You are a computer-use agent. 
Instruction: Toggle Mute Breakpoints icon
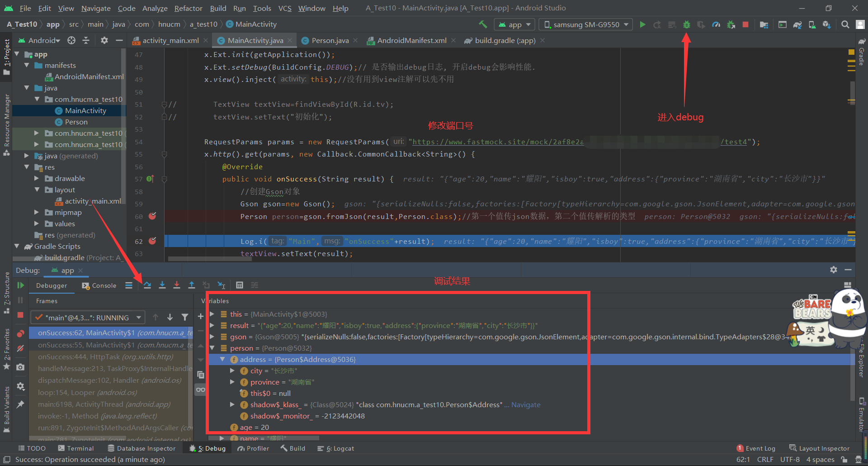coord(20,348)
